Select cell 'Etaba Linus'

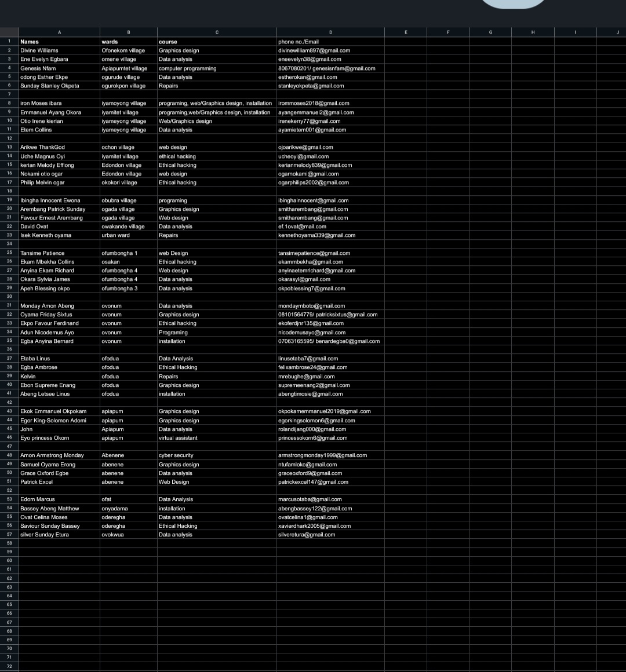pyautogui.click(x=59, y=359)
